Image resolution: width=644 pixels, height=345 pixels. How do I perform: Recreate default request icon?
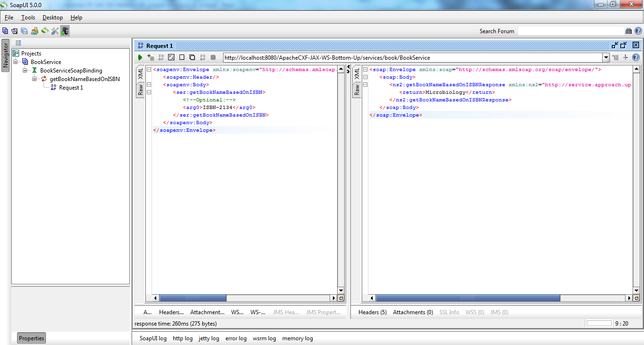[x=171, y=57]
